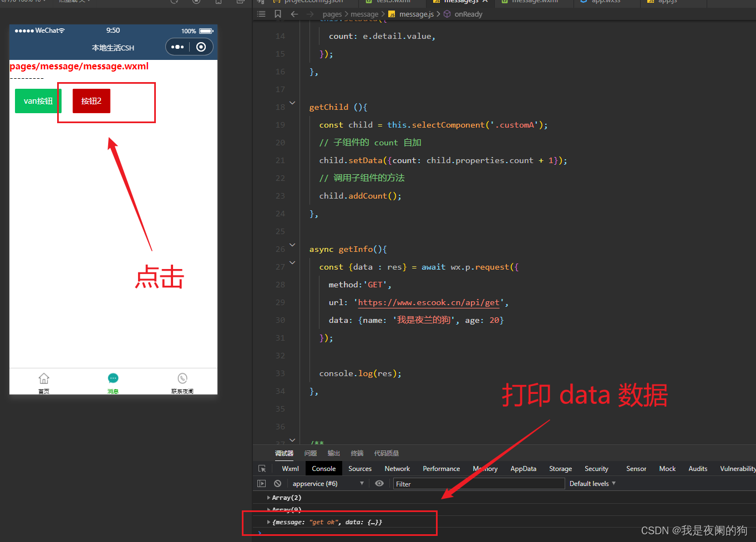The width and height of the screenshot is (756, 542).
Task: Expand the Array(2) console entry
Action: coord(268,498)
